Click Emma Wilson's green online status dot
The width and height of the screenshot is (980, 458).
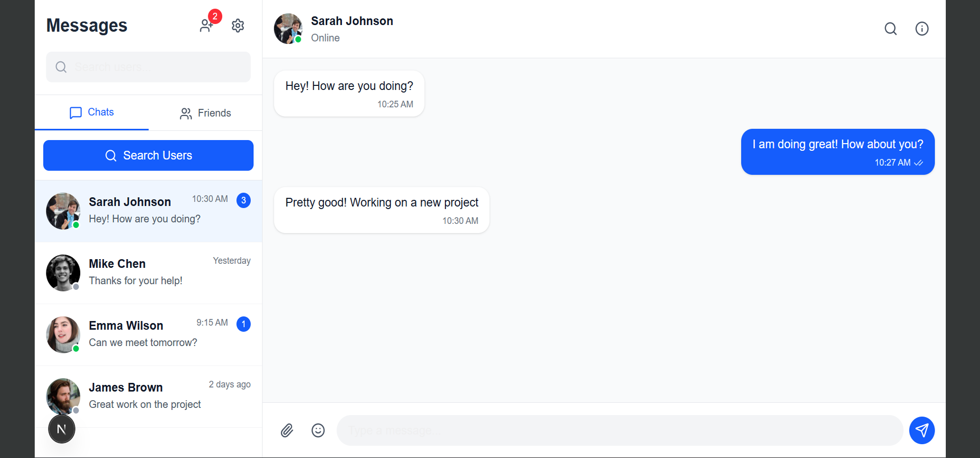coord(76,349)
